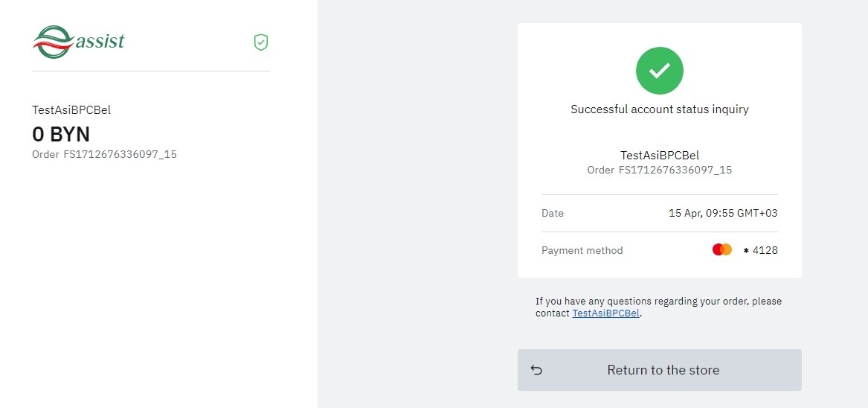
Task: Click the order questions help text
Action: pos(658,302)
